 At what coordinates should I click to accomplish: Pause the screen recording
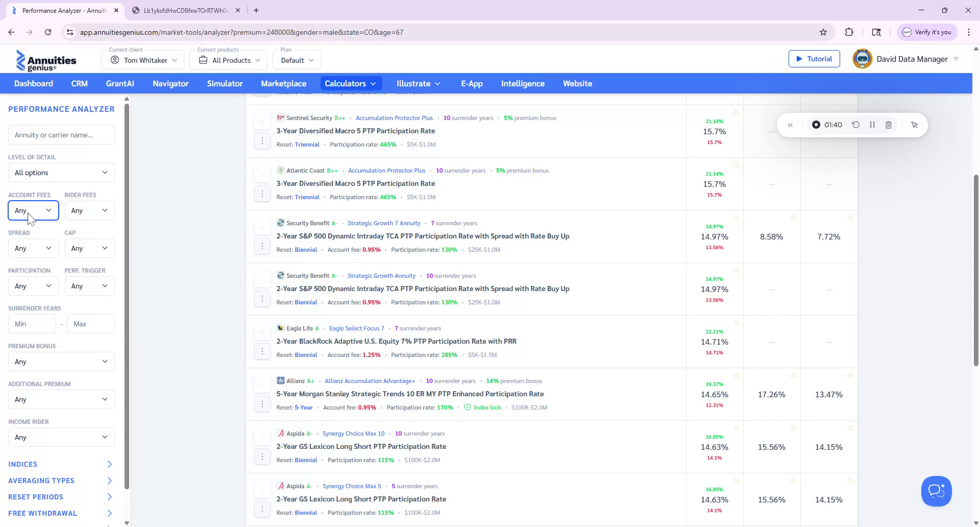click(872, 125)
